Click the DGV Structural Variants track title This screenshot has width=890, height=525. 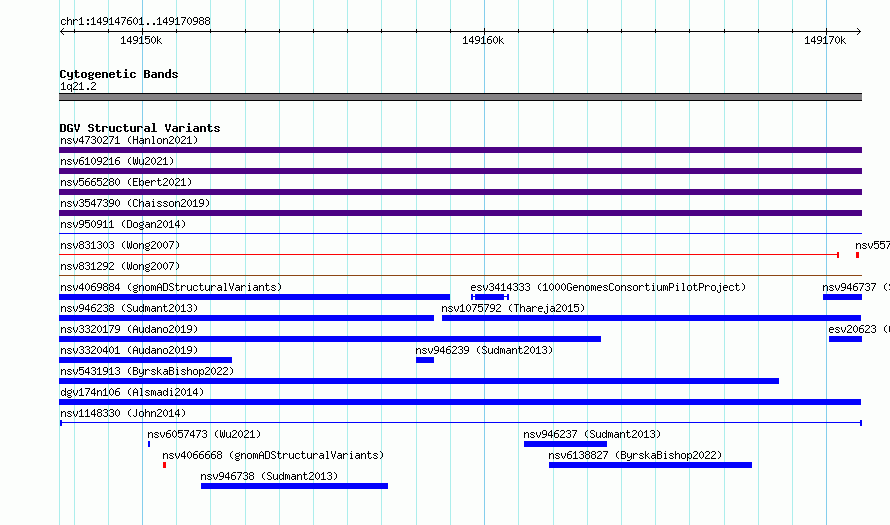140,128
